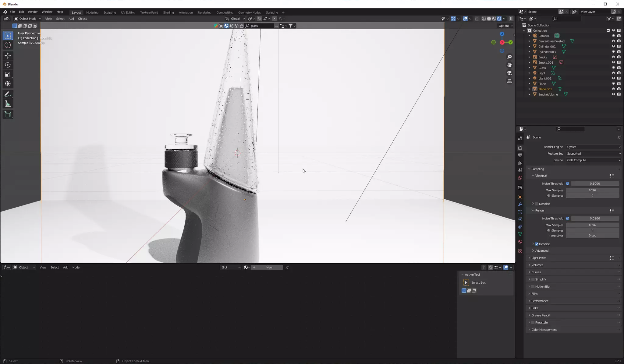Hide the Camera object in viewport
Screen dimensions: 624x364
click(x=613, y=36)
